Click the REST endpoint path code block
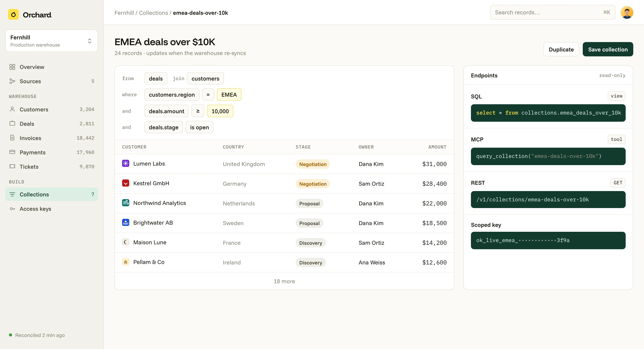Screen dimensions: 644x349 click(548, 200)
